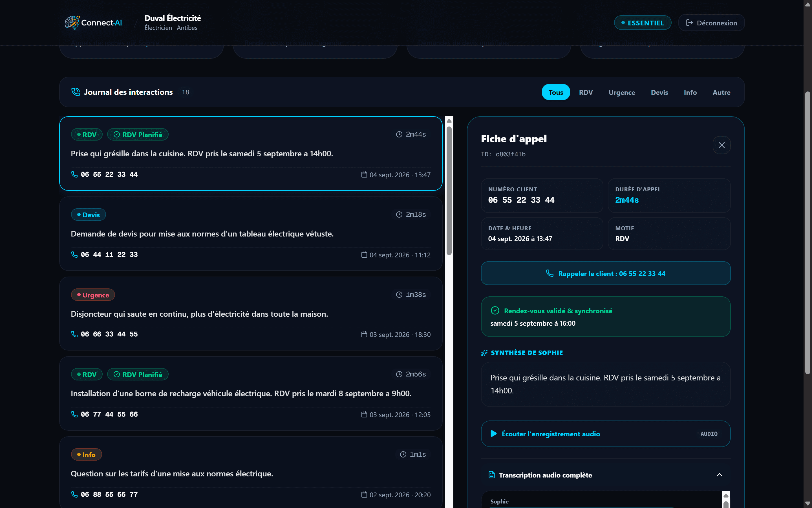
Task: Click calendar icon beside 03 sept. 2026 · 18:30
Action: (364, 334)
